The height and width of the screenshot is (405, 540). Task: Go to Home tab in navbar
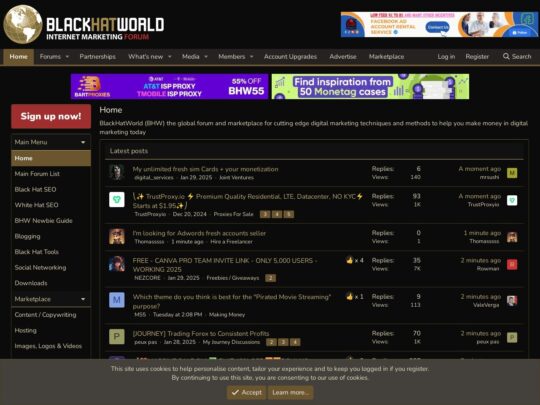tap(19, 56)
